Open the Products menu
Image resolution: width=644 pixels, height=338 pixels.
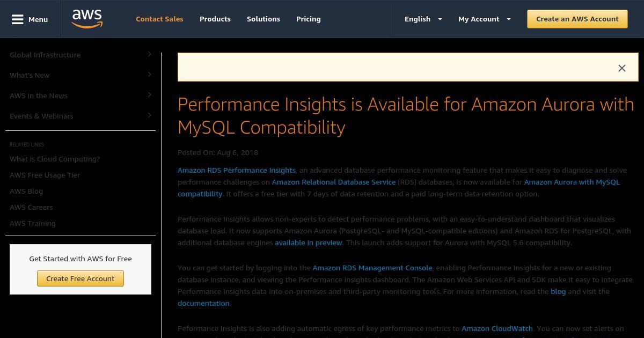[215, 19]
